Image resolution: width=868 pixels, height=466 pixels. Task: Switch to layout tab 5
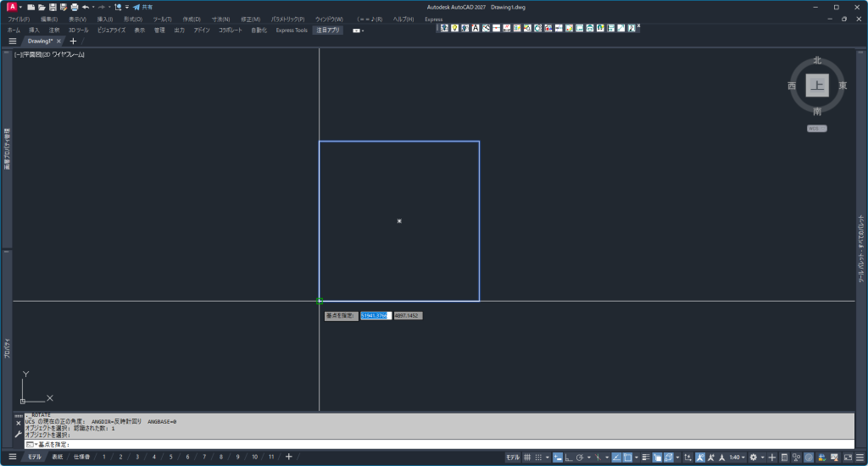[170, 458]
